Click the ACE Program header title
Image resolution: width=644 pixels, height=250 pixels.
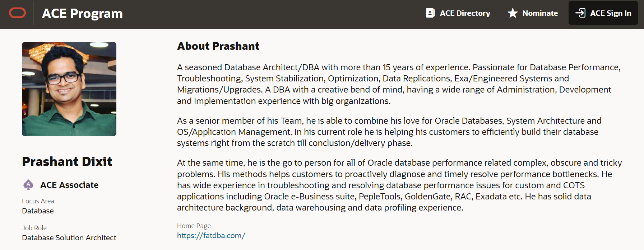pyautogui.click(x=82, y=14)
